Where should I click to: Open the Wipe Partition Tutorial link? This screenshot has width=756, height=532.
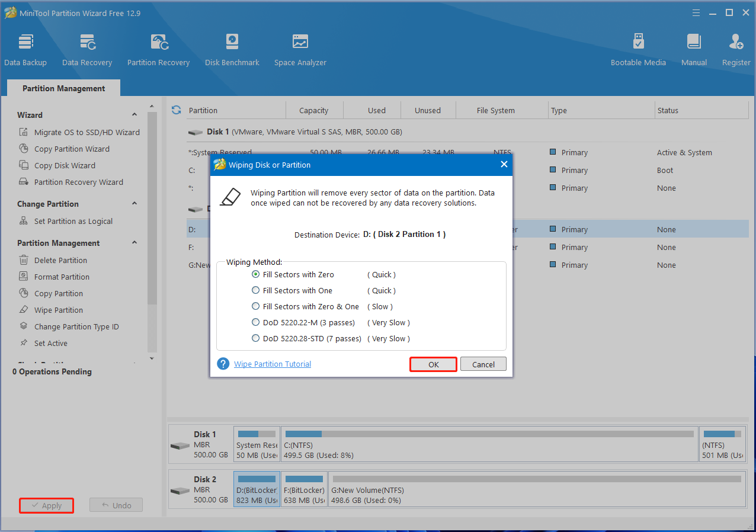pos(272,364)
